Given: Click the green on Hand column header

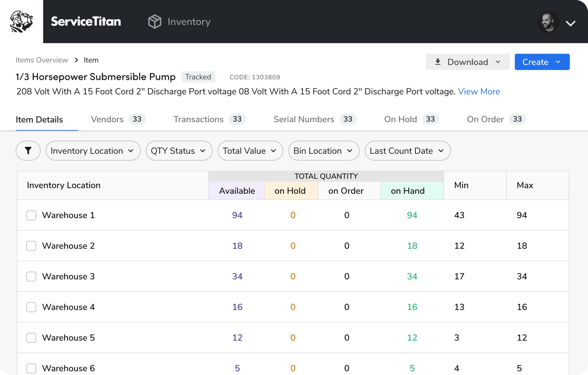Looking at the screenshot, I should [408, 191].
